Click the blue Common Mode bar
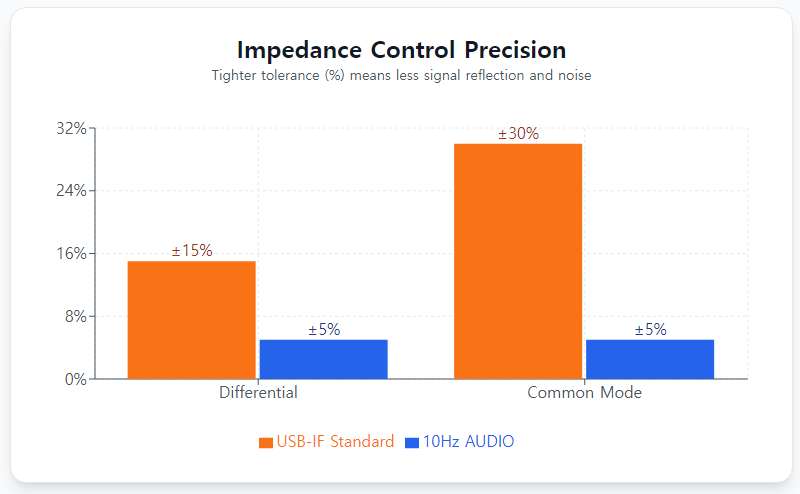Image resolution: width=800 pixels, height=494 pixels. click(650, 359)
